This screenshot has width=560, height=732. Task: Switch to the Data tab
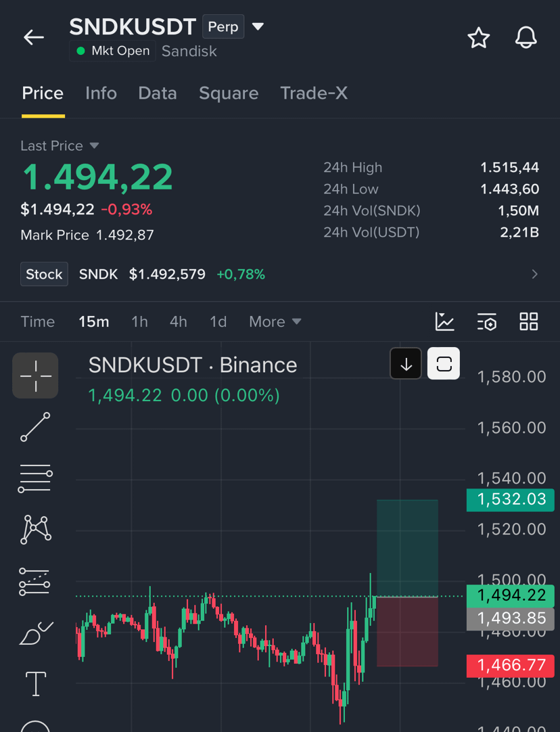click(158, 93)
